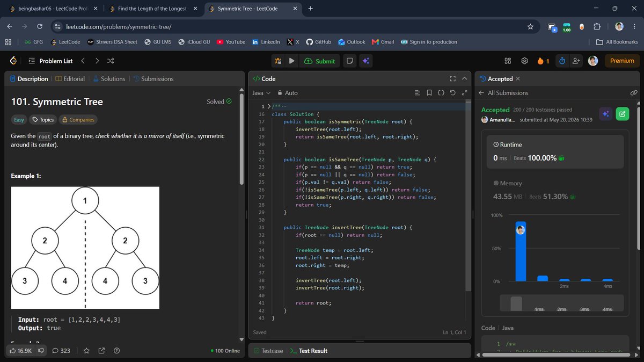Viewport: 644px width, 362px height.
Task: Pick a random problem with shuffle icon
Action: [x=111, y=61]
